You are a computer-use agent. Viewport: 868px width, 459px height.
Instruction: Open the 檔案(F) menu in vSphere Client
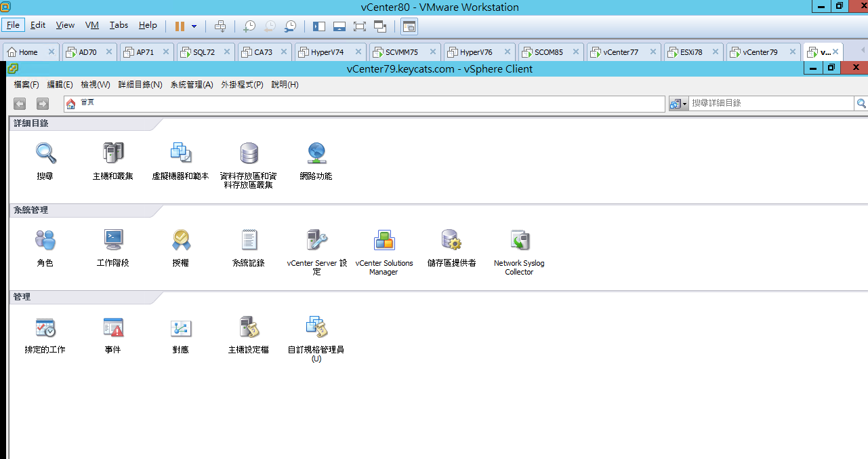pos(26,85)
